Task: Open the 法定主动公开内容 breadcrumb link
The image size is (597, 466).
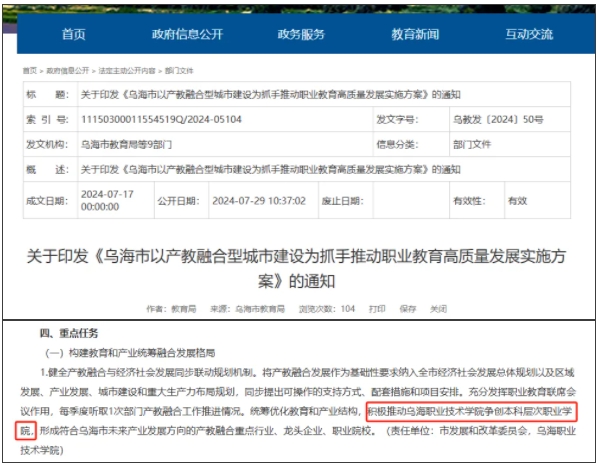Action: 127,71
